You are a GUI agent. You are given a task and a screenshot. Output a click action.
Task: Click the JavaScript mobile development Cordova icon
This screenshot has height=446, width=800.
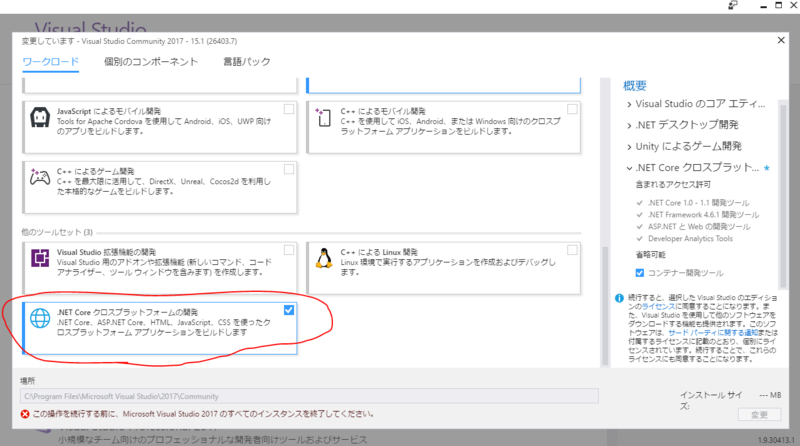[x=40, y=118]
